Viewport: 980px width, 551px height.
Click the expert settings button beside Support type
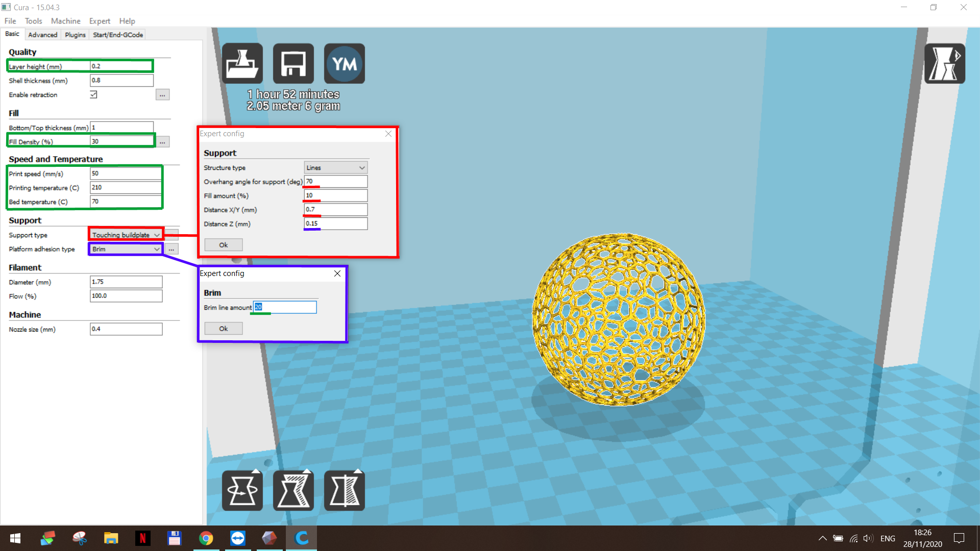(x=171, y=235)
